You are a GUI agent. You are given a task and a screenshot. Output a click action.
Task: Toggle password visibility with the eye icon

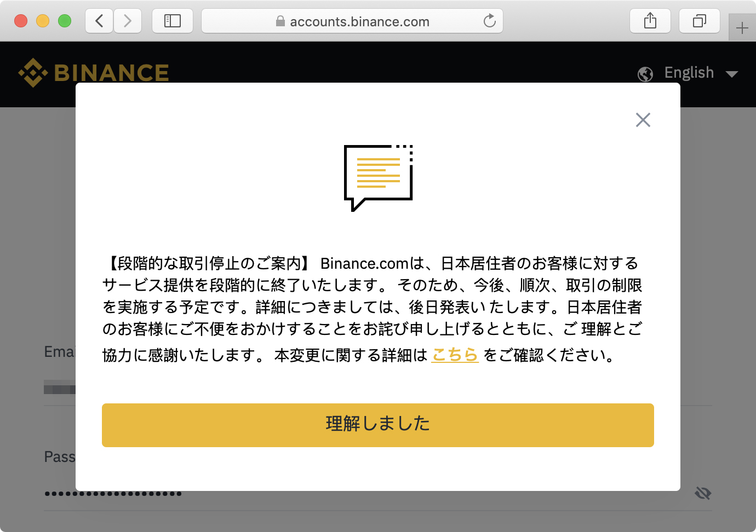702,493
